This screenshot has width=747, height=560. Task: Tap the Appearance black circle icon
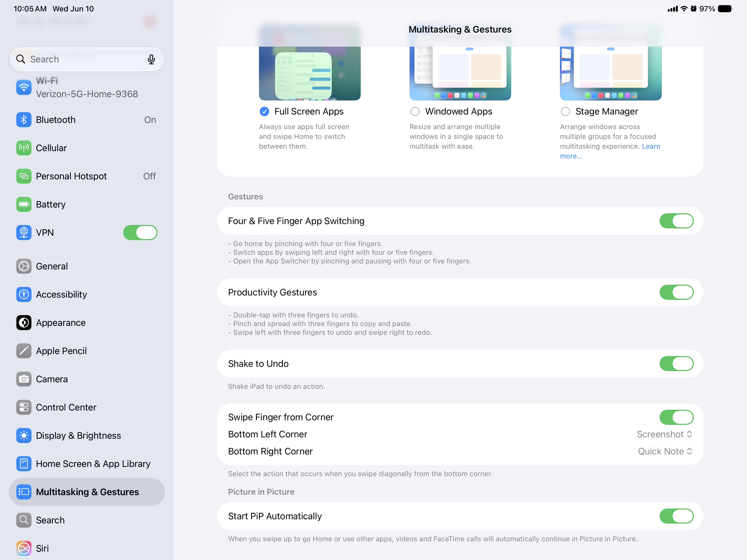click(24, 323)
